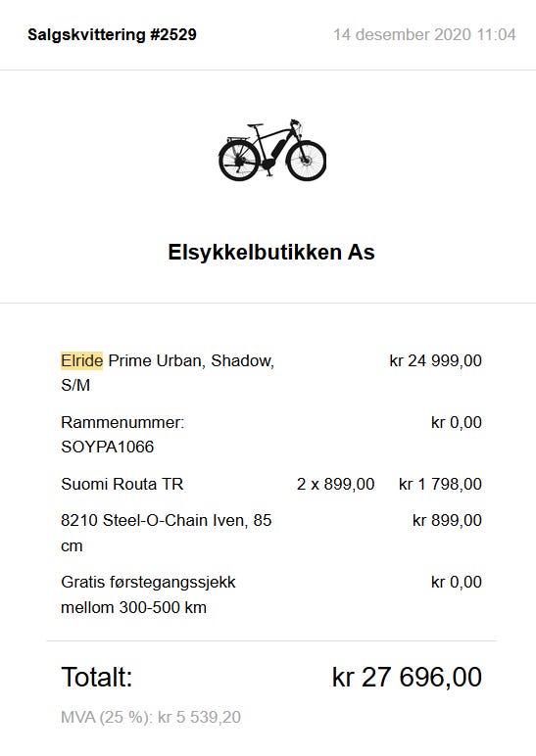The width and height of the screenshot is (536, 756).
Task: Click the total amount kr 27 696,00
Action: (407, 677)
